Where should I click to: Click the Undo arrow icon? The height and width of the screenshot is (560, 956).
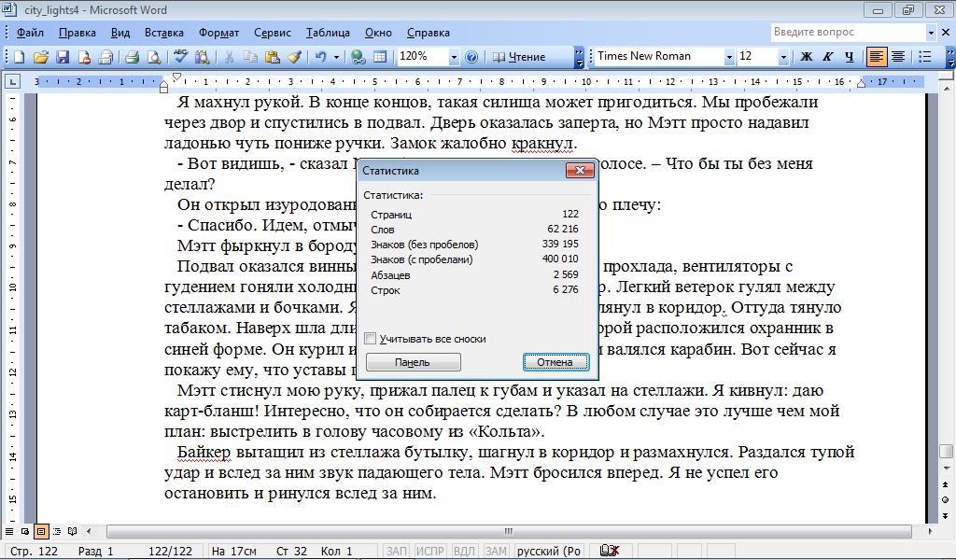point(320,57)
